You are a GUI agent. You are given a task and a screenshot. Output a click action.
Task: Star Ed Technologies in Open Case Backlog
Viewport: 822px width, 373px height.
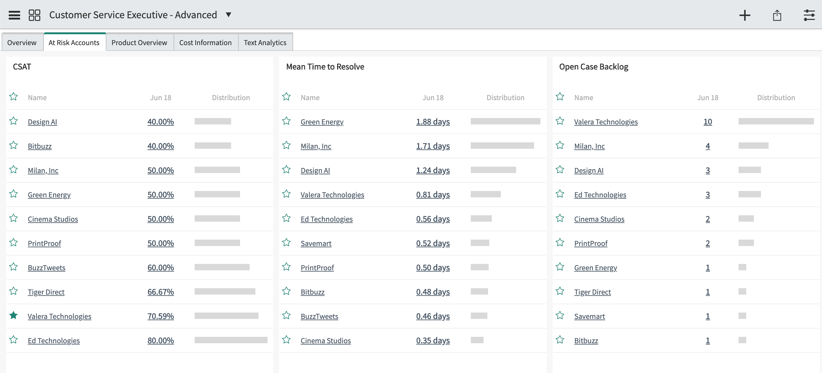tap(560, 194)
